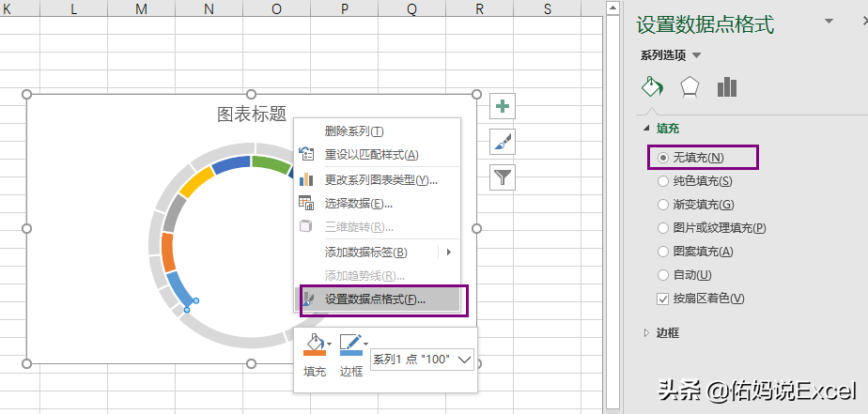Click the selected light blue doughnut segment
The width and height of the screenshot is (868, 414).
pyautogui.click(x=179, y=287)
